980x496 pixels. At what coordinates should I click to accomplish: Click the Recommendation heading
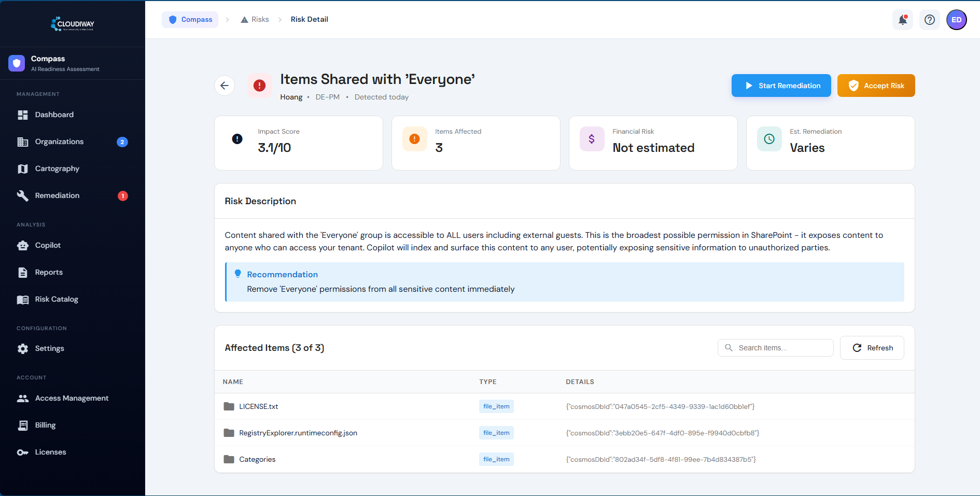283,274
